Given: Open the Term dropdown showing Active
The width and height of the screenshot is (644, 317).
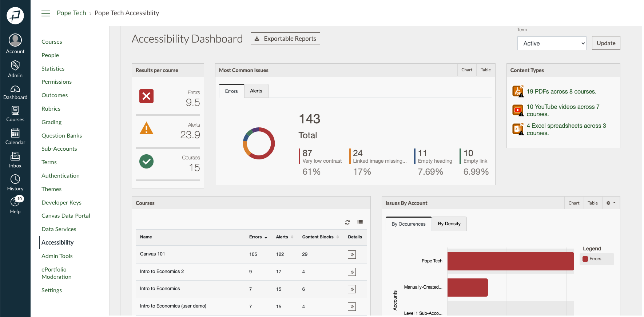Looking at the screenshot, I should tap(552, 43).
